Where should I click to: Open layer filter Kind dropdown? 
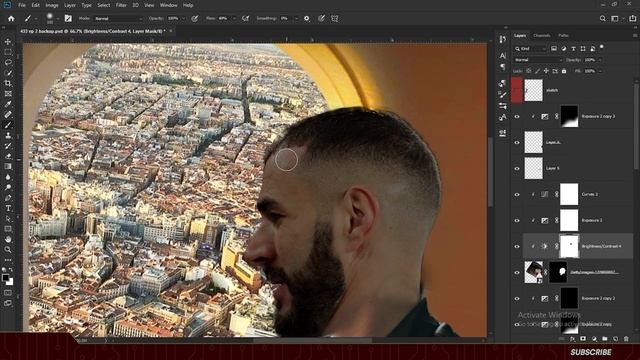[530, 49]
